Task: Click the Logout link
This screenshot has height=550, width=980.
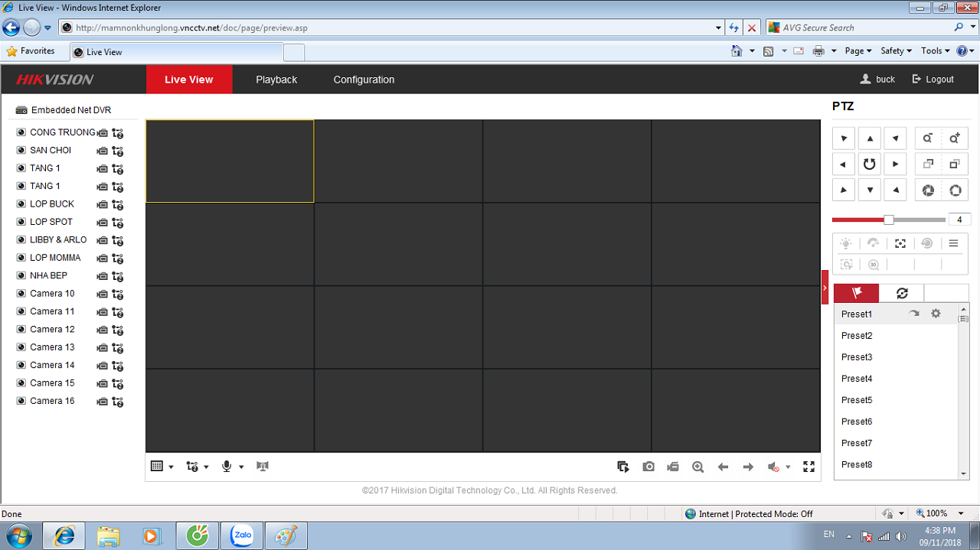Action: 933,80
